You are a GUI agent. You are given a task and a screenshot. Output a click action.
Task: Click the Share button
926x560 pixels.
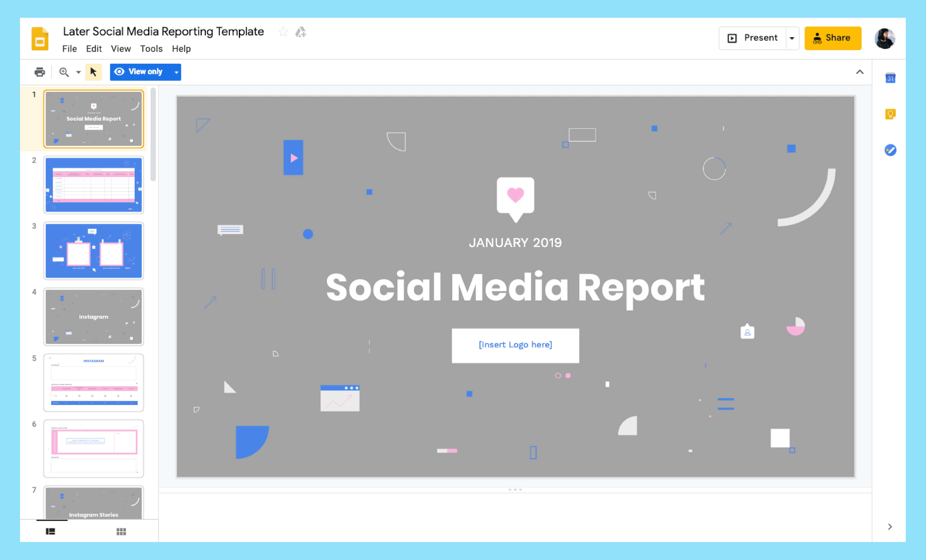click(x=833, y=38)
